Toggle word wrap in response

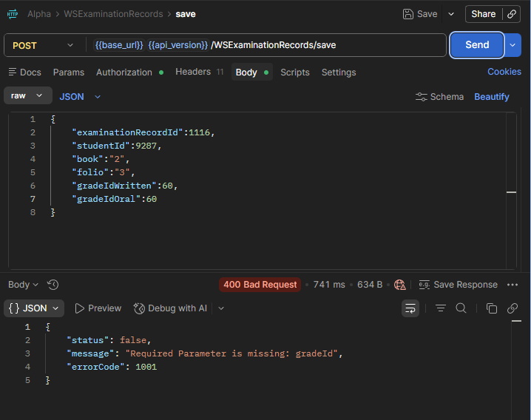point(410,308)
